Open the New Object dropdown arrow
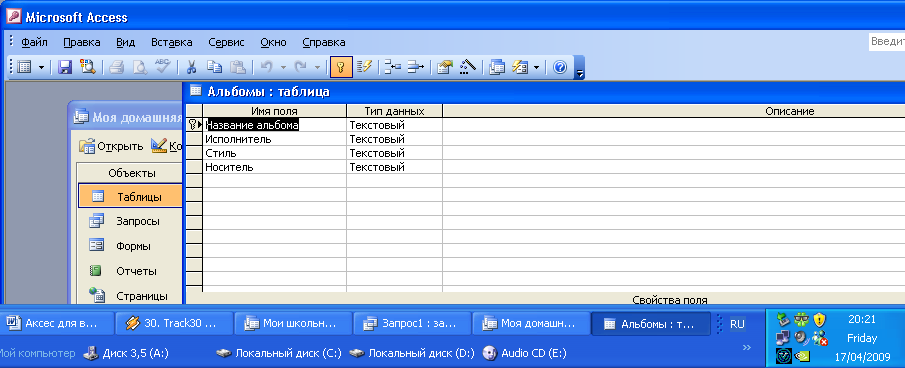Viewport: 905px width, 368px height. tap(536, 67)
